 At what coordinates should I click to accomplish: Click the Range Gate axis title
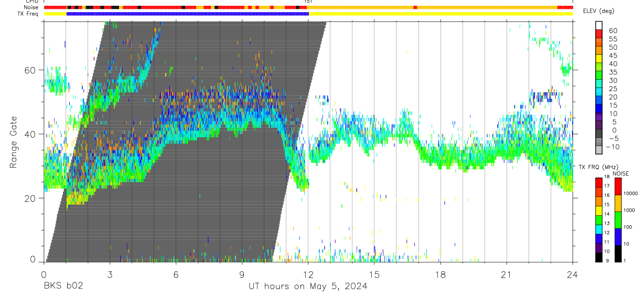[x=15, y=142]
